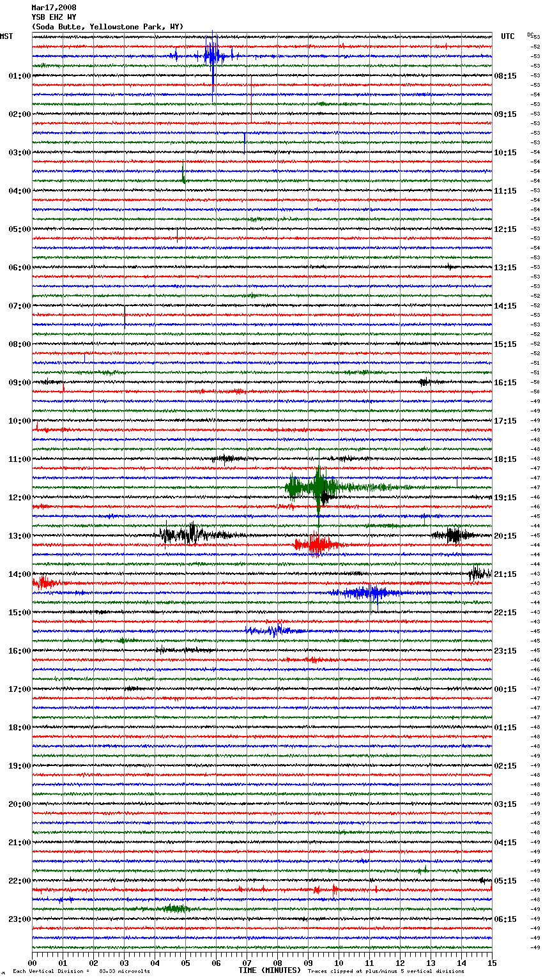Screen dimensions: 543x980
Task: Click minute tick "03" on bottom axis
Action: tap(124, 963)
